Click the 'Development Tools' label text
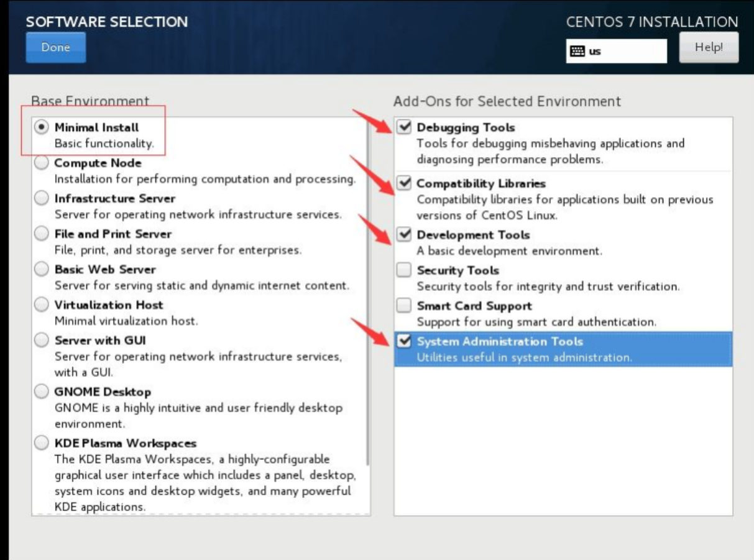 tap(473, 235)
